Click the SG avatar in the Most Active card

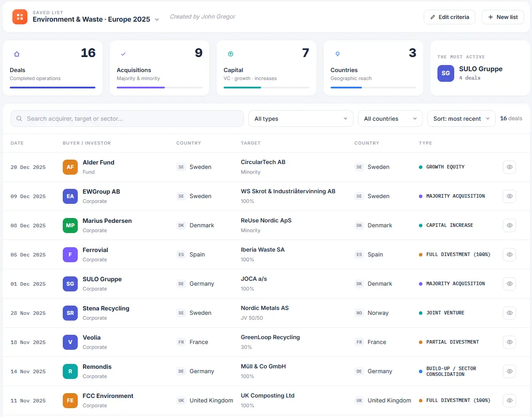[446, 73]
